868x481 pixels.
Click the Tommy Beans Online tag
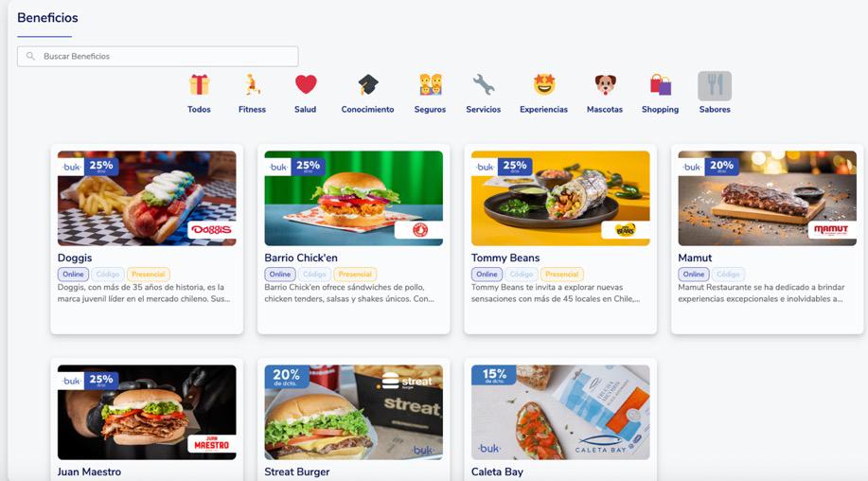(x=487, y=274)
